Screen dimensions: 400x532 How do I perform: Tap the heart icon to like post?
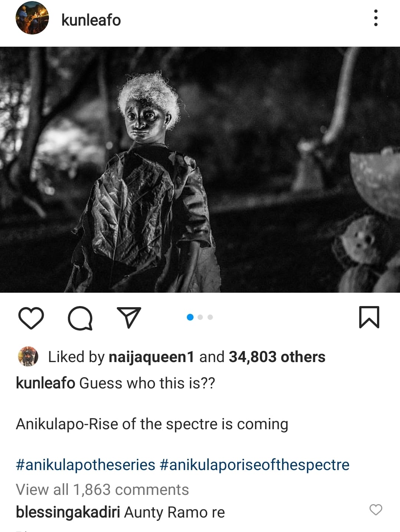coord(31,318)
